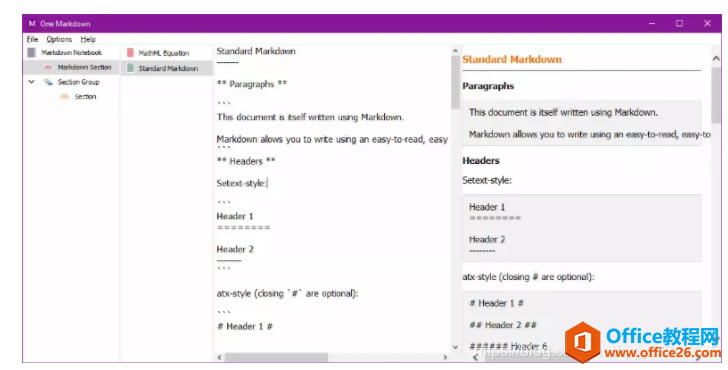728x370 pixels.
Task: Click editor horizontal scrollbar thumb
Action: pyautogui.click(x=276, y=357)
